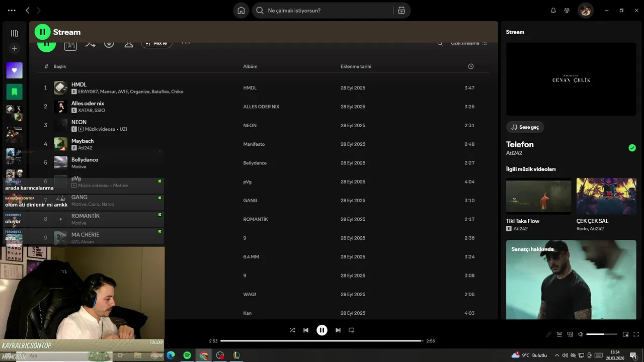Screen dimensions: 644x362
Task: Mute with the speaker icon in player
Action: (x=581, y=334)
